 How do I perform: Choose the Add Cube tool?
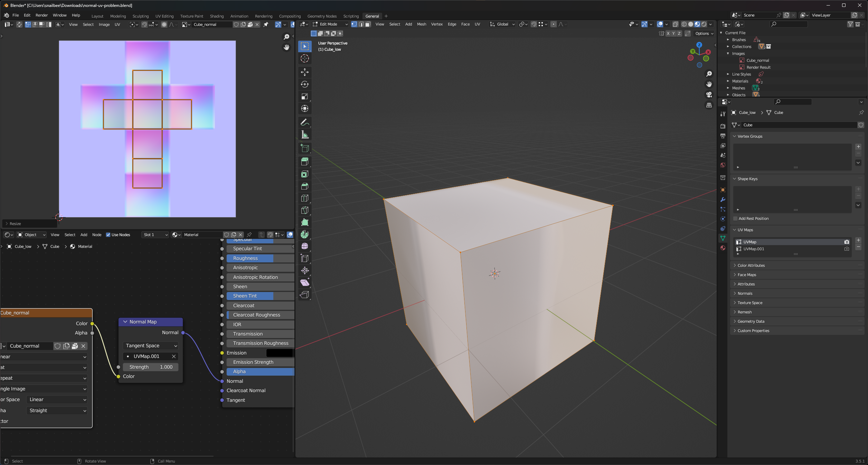[x=305, y=148]
